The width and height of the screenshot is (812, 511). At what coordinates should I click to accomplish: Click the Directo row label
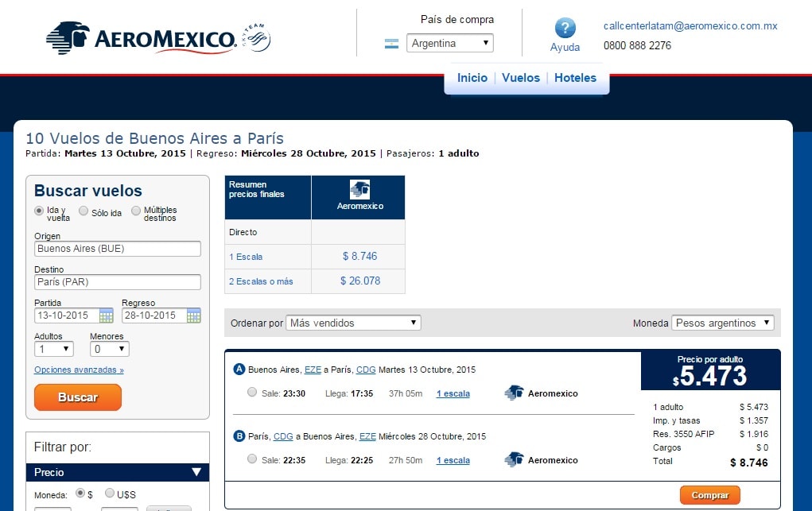(243, 232)
